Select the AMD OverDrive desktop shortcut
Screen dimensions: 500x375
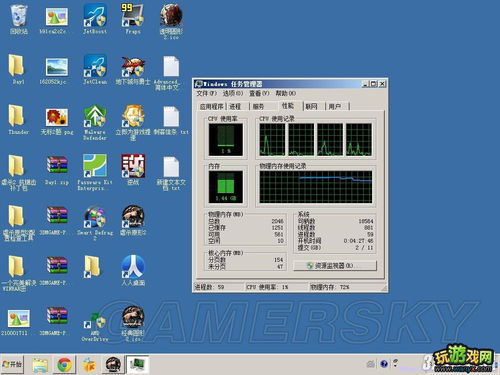95,326
